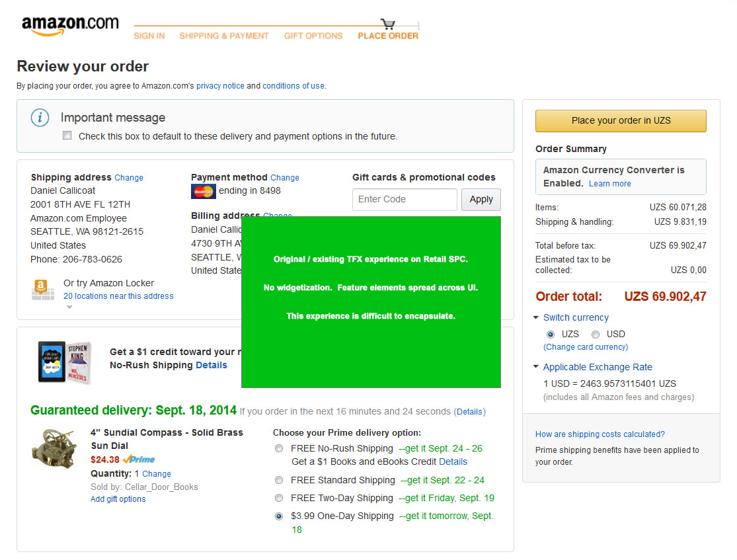Click the phone number 206-783-0626
The height and width of the screenshot is (560, 737).
(x=93, y=260)
